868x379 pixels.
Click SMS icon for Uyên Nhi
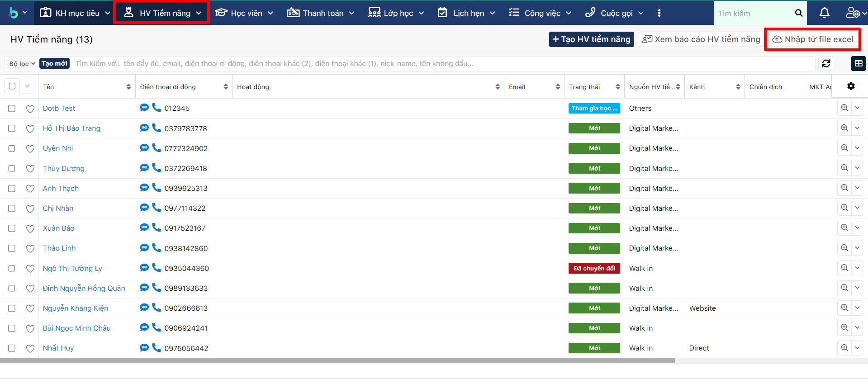144,147
